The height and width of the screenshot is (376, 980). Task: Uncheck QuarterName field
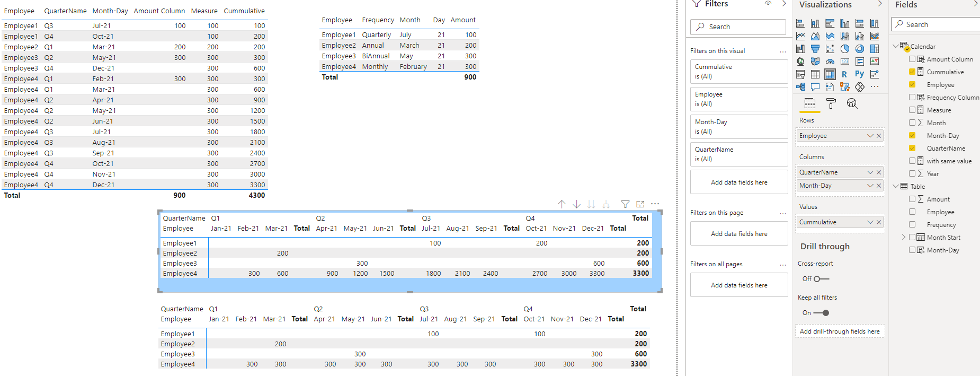click(x=912, y=148)
